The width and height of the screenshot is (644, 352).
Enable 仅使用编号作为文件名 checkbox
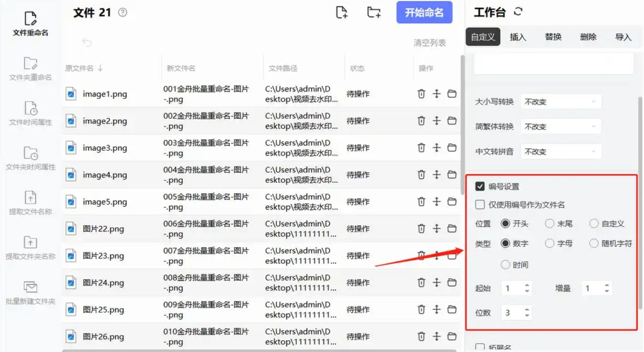[480, 205]
